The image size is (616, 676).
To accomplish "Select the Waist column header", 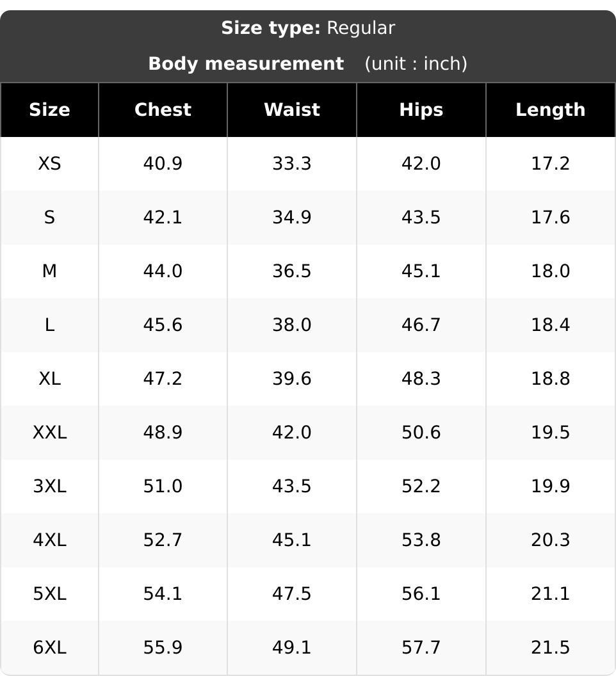I will point(292,110).
